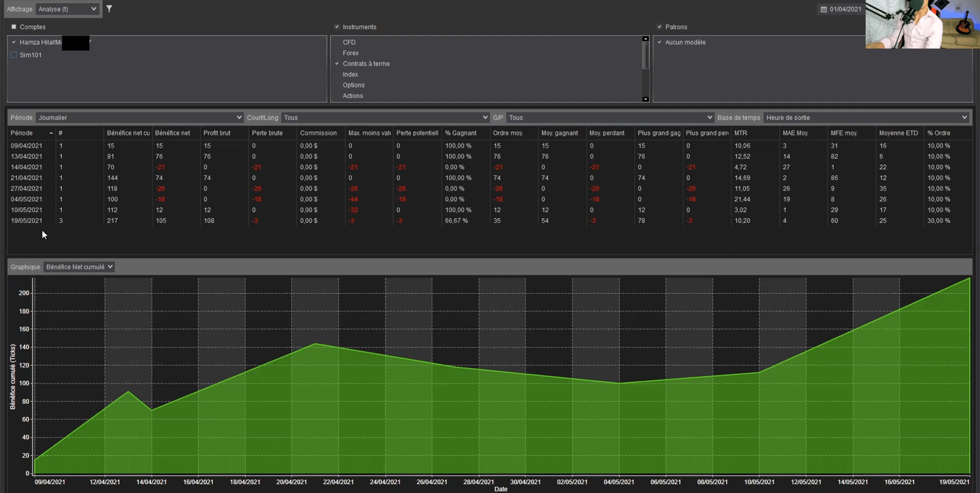The width and height of the screenshot is (980, 493).
Task: Toggle the Comptes checkbox
Action: pos(14,27)
